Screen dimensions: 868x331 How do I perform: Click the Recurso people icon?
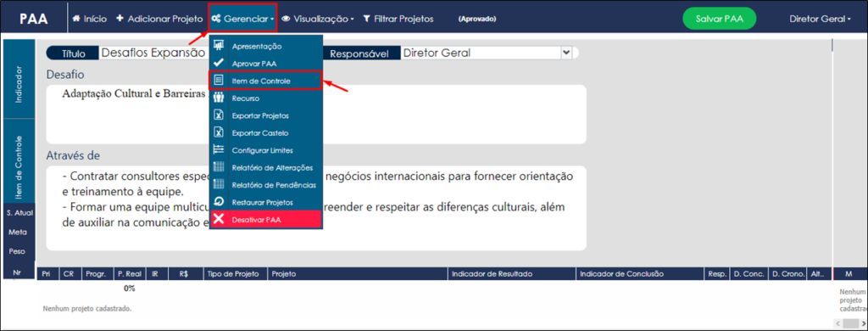click(219, 98)
